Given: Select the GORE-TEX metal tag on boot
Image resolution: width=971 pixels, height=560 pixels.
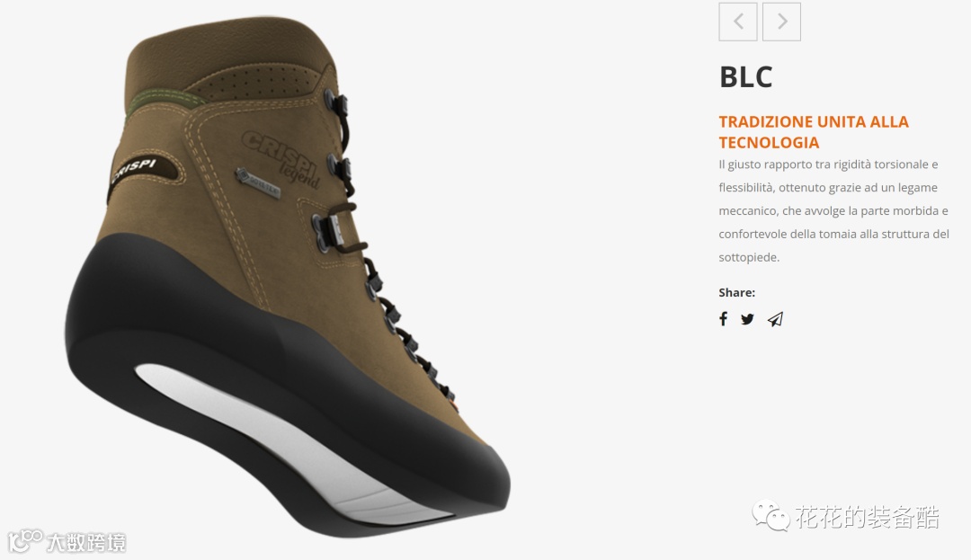Looking at the screenshot, I should coord(258,182).
